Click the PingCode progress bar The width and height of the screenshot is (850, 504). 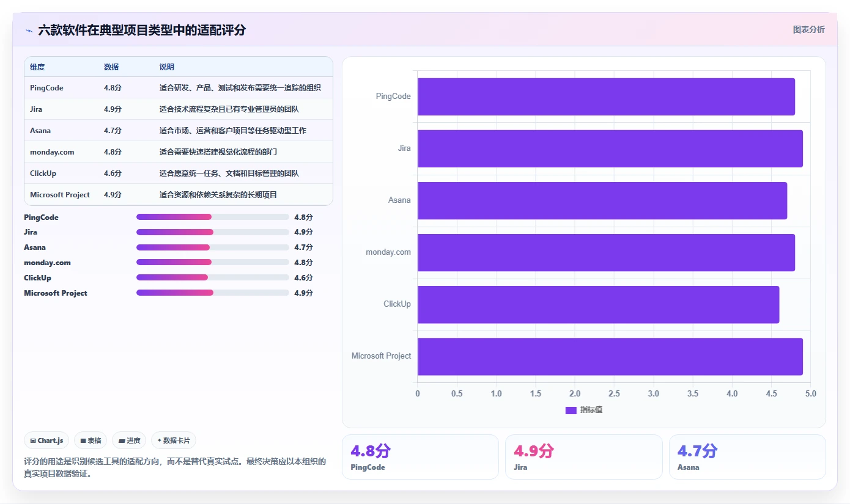(213, 217)
